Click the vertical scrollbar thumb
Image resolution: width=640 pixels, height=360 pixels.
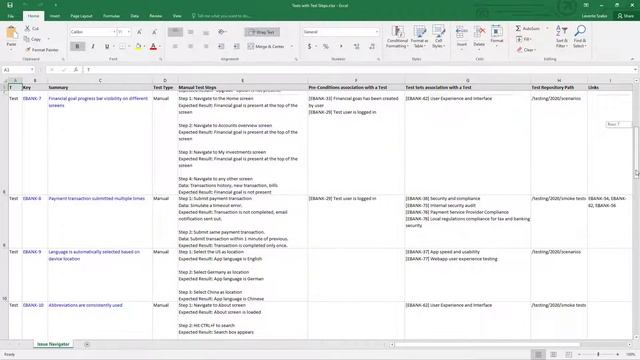click(636, 149)
